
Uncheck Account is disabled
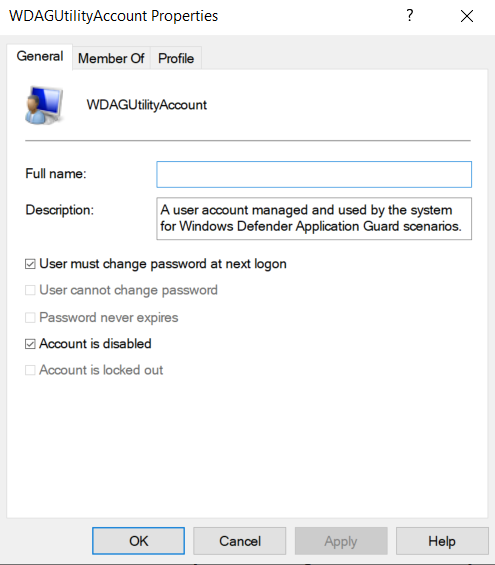pyautogui.click(x=30, y=344)
